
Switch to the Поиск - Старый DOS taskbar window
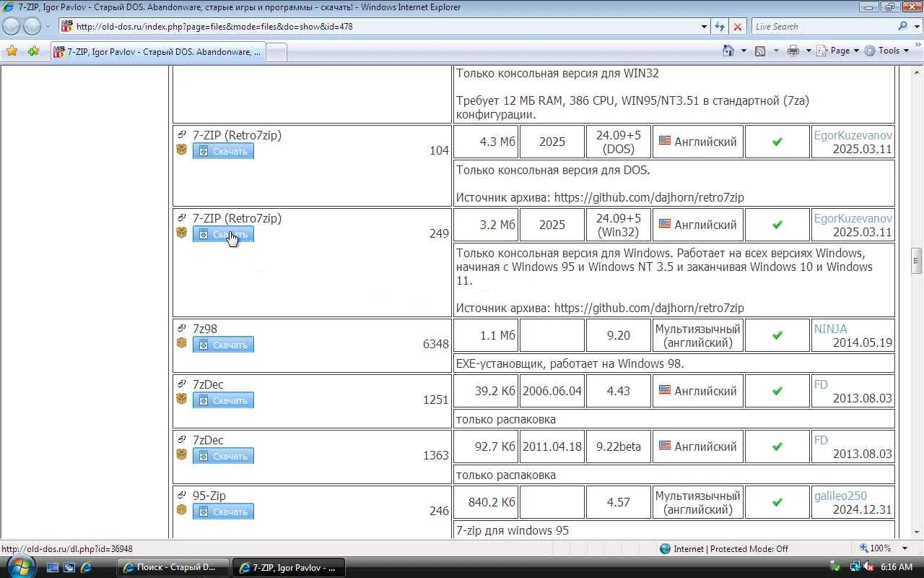pos(173,568)
